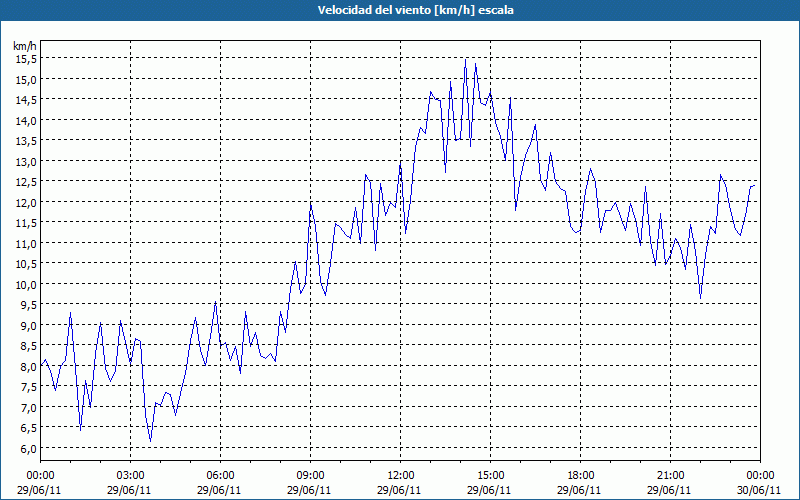Pick the 15:00 time label
This screenshot has width=800, height=500.
[x=490, y=476]
